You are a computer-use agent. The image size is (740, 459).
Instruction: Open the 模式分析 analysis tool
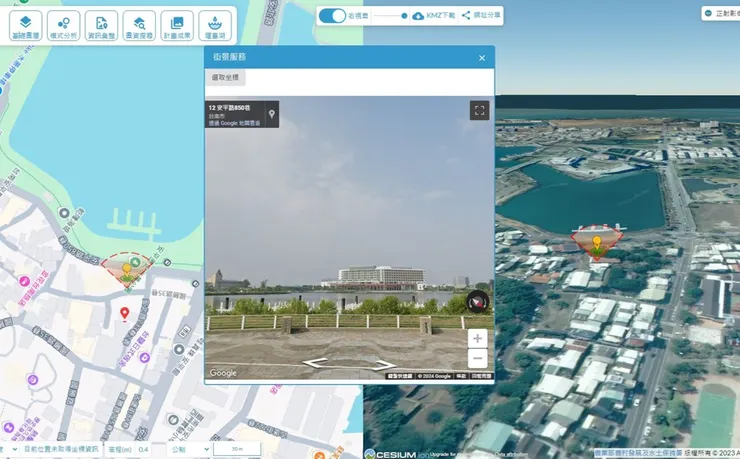coord(63,25)
